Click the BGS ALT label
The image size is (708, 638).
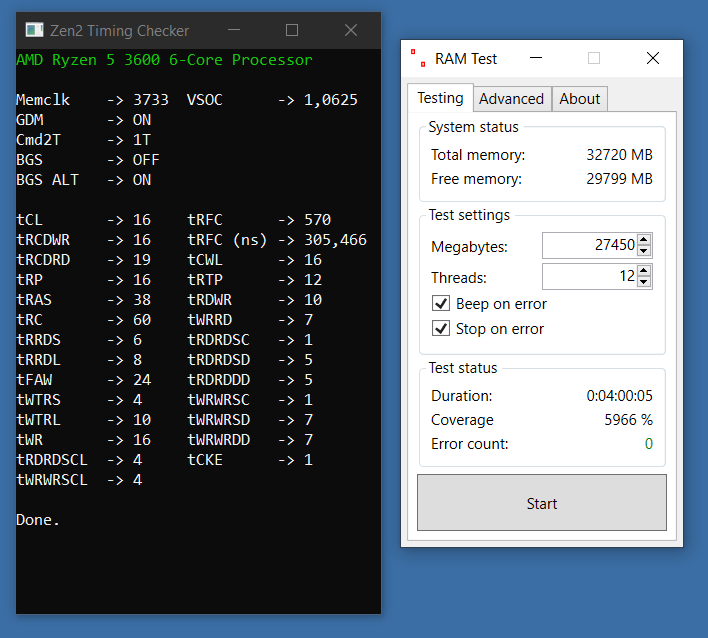point(47,180)
